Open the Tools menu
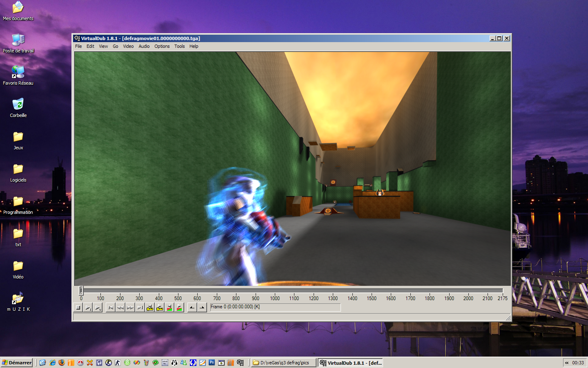 pos(180,46)
